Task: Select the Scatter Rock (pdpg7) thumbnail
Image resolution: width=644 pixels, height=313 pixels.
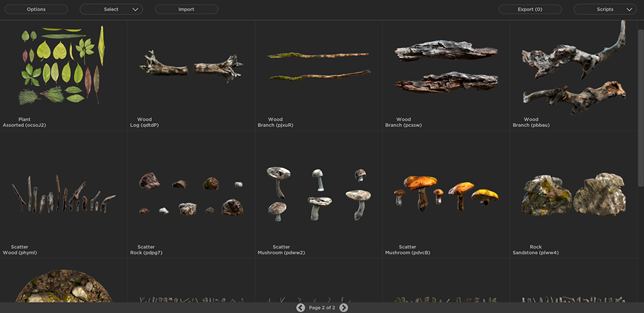Action: click(x=191, y=194)
